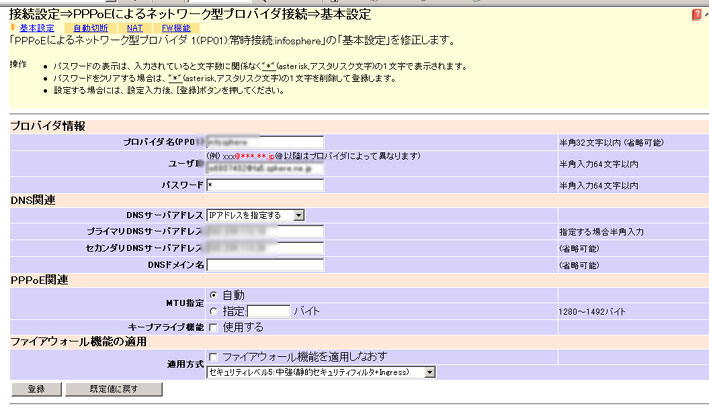
Task: Enable the キープアライブ機能 使用する checkbox
Action: click(x=213, y=327)
